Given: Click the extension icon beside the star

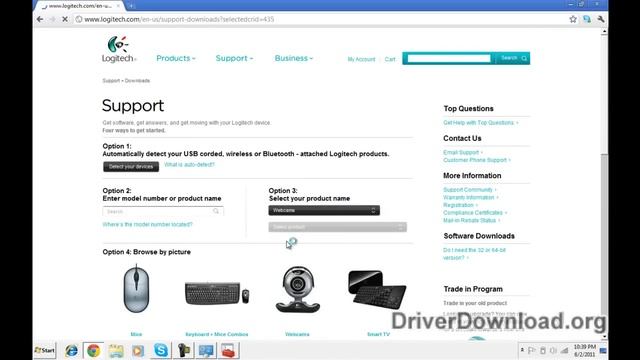Looking at the screenshot, I should point(587,19).
